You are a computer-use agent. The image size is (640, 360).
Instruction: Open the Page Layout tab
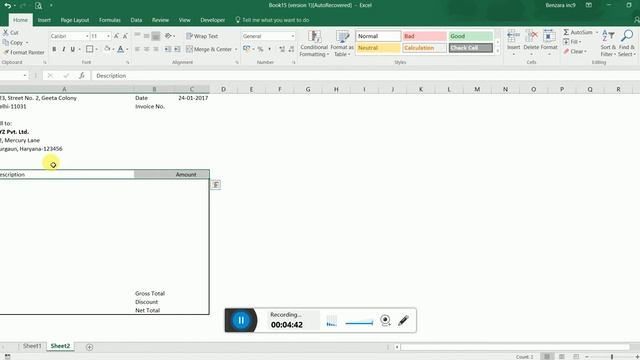pyautogui.click(x=75, y=20)
